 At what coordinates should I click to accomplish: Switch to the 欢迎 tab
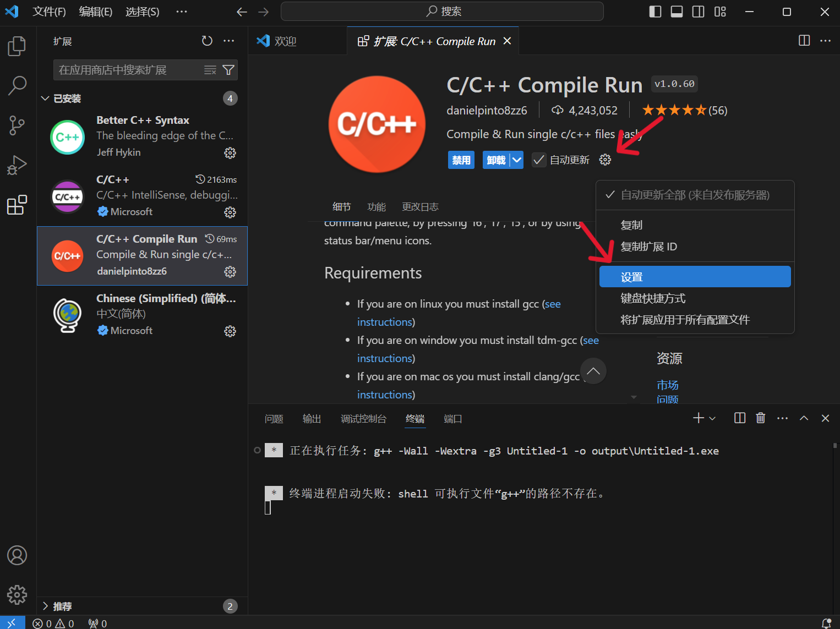(297, 41)
